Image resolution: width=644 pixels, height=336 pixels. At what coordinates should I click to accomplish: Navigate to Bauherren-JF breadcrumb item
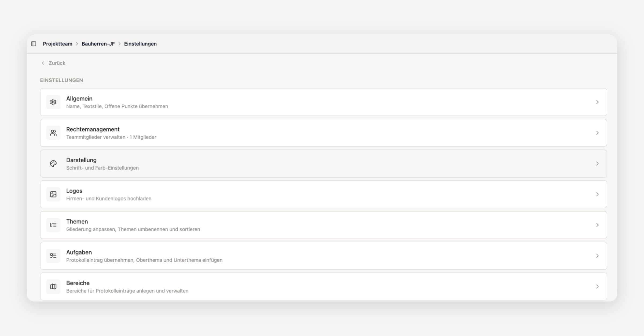(x=98, y=44)
